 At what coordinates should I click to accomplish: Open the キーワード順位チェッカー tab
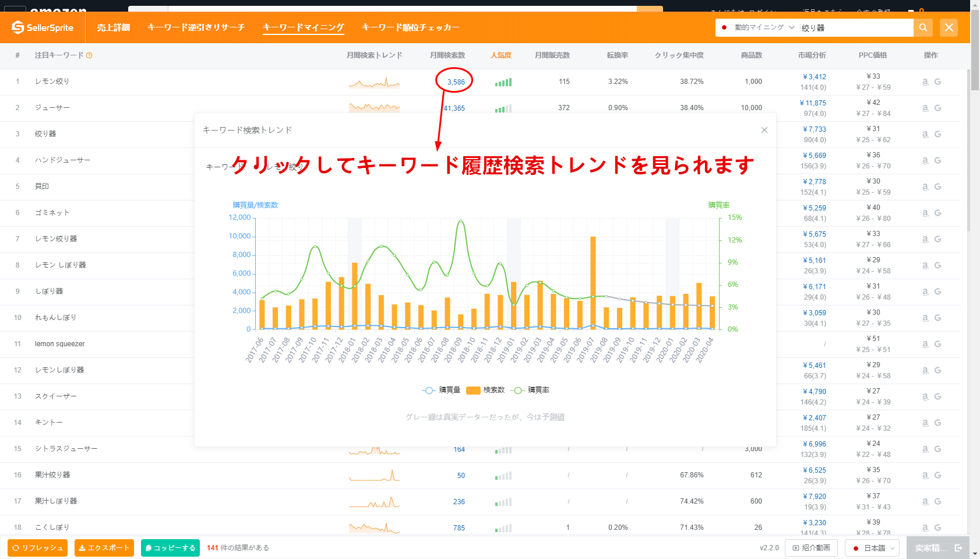point(410,27)
